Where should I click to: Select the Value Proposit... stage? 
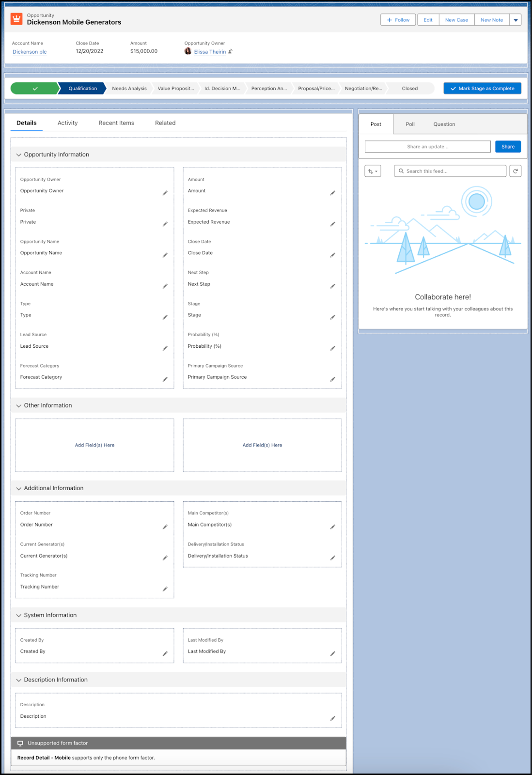(176, 88)
